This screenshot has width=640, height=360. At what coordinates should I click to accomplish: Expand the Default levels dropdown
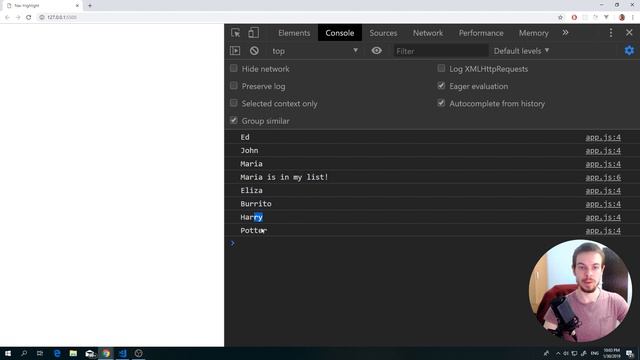coord(521,51)
